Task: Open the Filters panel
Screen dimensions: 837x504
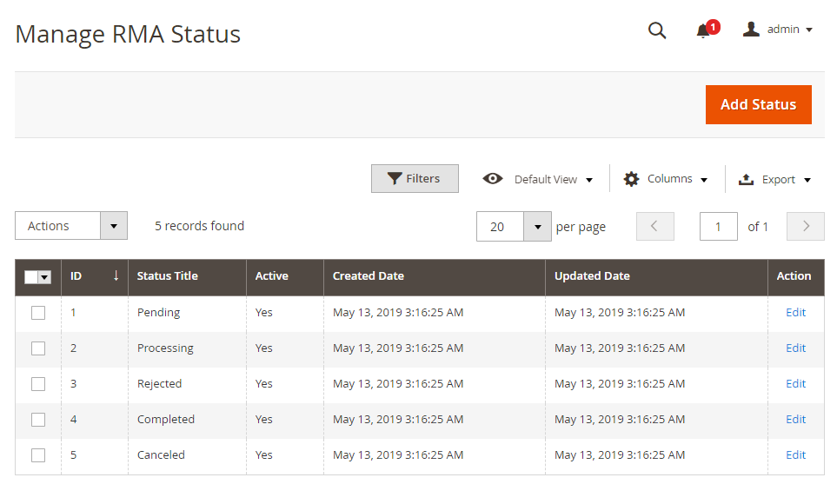Action: tap(415, 179)
